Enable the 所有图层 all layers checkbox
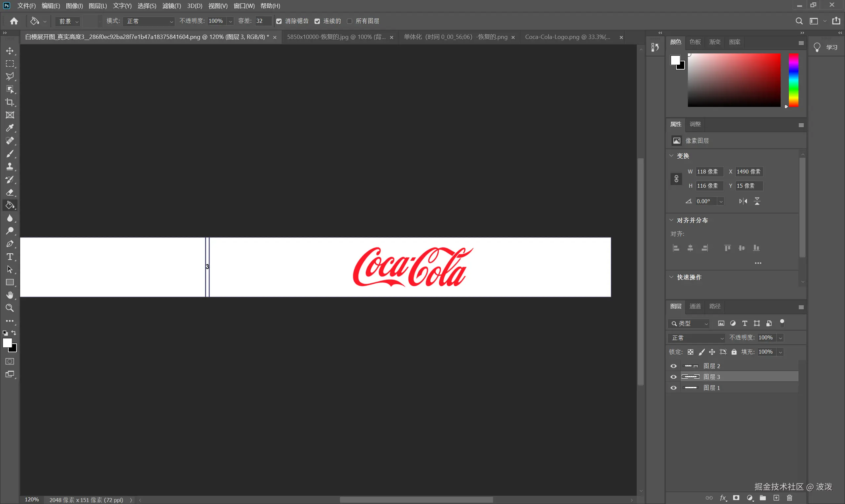This screenshot has width=845, height=504. (x=349, y=21)
